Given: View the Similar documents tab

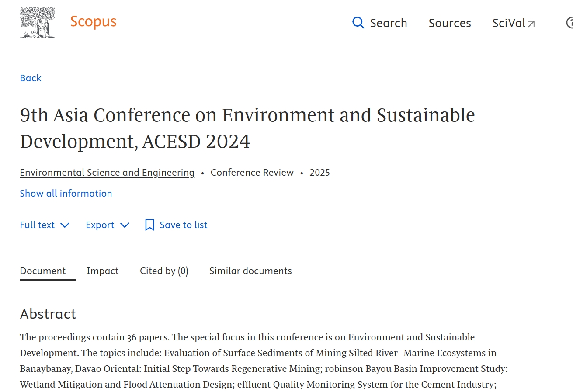Looking at the screenshot, I should click(x=250, y=271).
